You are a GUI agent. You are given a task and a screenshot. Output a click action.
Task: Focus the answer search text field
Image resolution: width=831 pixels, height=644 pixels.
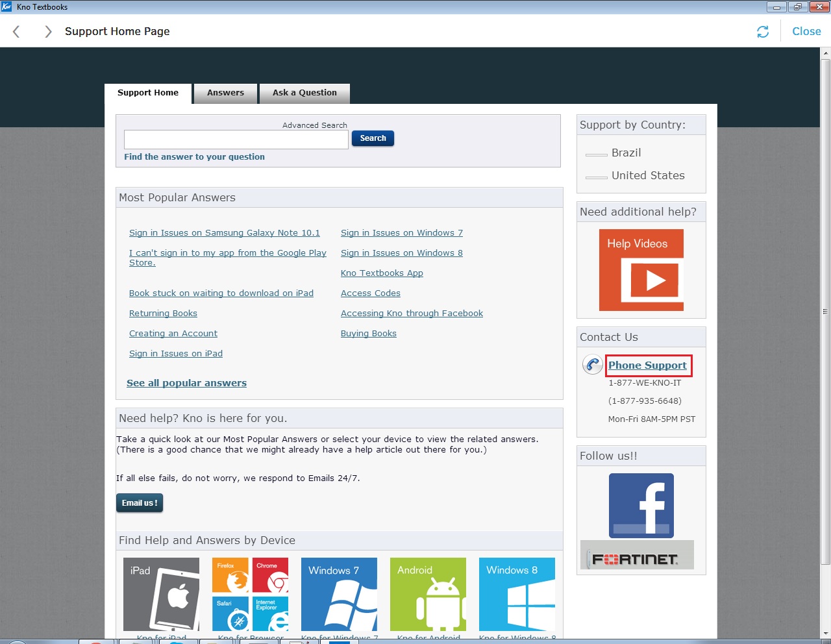coord(236,140)
